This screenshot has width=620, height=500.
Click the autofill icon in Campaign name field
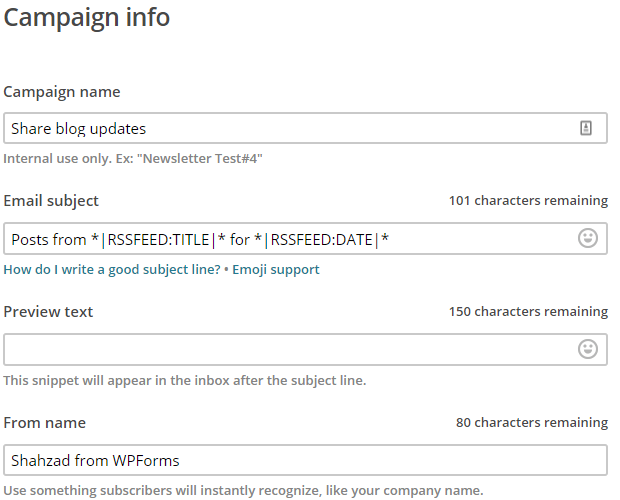tap(586, 128)
